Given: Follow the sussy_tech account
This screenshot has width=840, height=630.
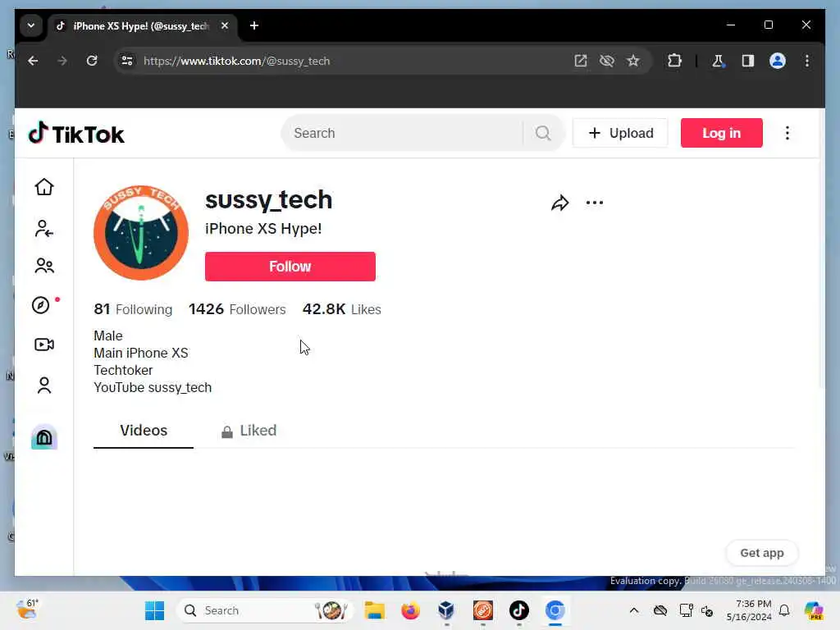Looking at the screenshot, I should [x=290, y=267].
